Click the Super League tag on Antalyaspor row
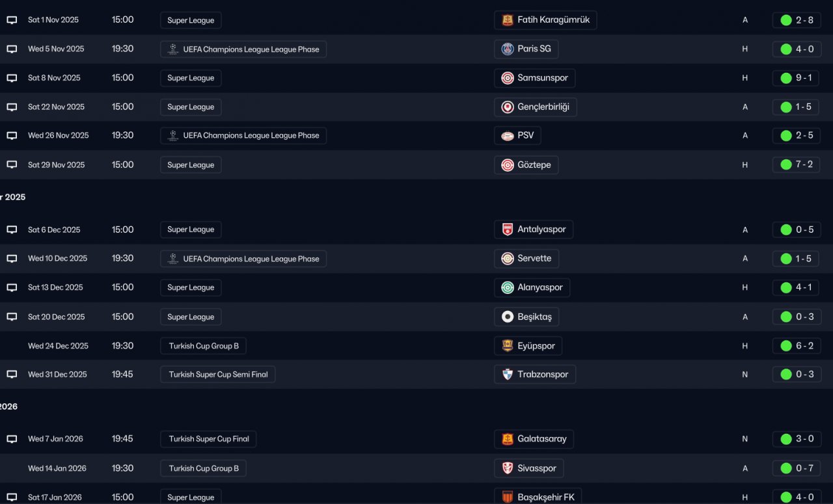 tap(191, 230)
